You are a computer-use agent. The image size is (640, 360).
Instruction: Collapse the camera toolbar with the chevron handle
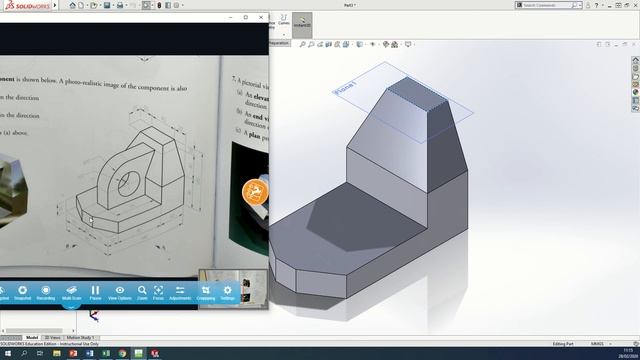pyautogui.click(x=71, y=307)
